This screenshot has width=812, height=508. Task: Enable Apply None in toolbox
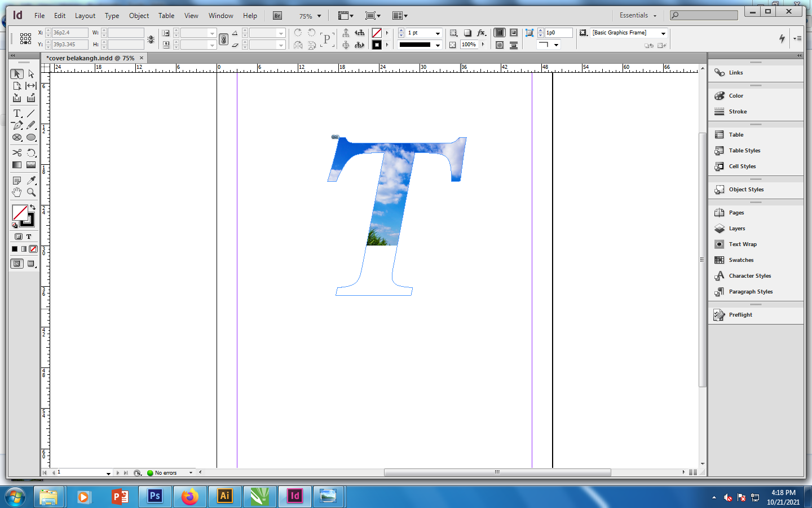pos(33,249)
